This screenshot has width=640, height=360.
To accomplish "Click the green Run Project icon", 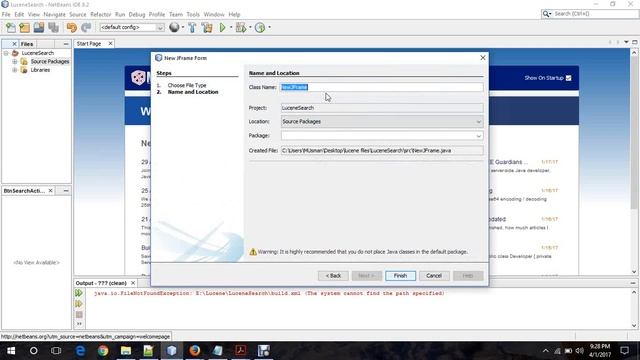I will (222, 27).
